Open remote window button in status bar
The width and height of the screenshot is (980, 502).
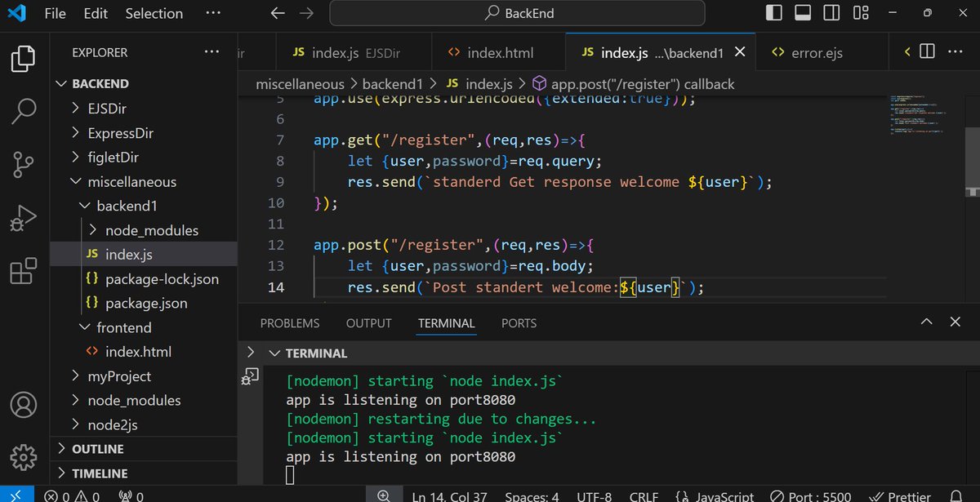(x=16, y=495)
